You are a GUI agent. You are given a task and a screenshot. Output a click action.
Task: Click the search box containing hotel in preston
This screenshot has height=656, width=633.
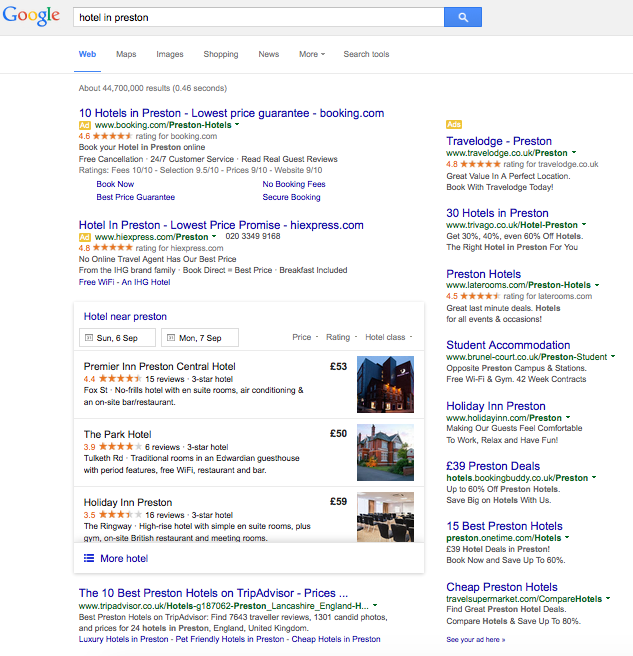259,17
